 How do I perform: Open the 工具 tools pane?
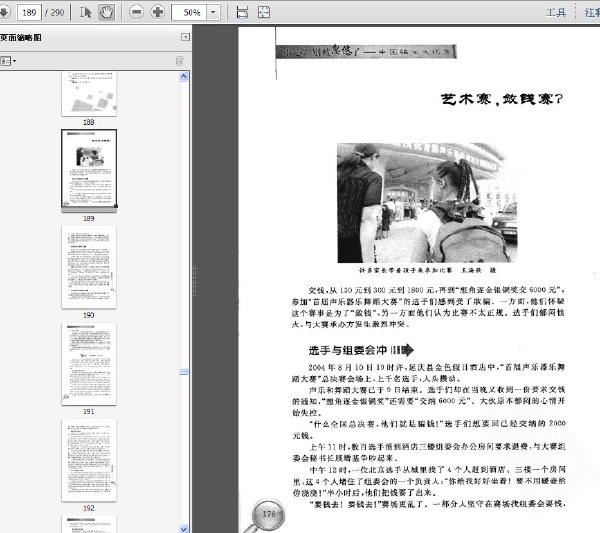(556, 13)
